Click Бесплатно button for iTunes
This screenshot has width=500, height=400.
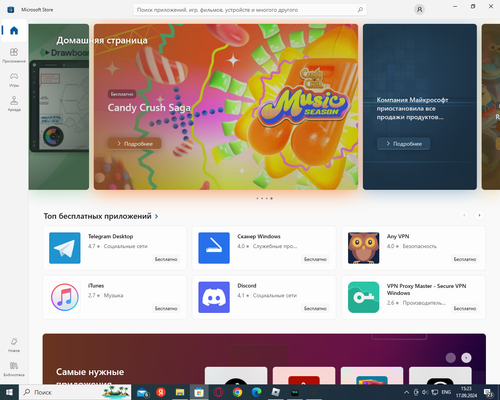[x=166, y=308]
